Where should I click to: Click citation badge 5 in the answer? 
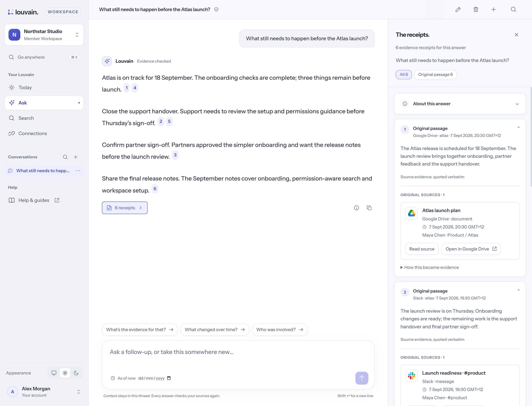(169, 122)
